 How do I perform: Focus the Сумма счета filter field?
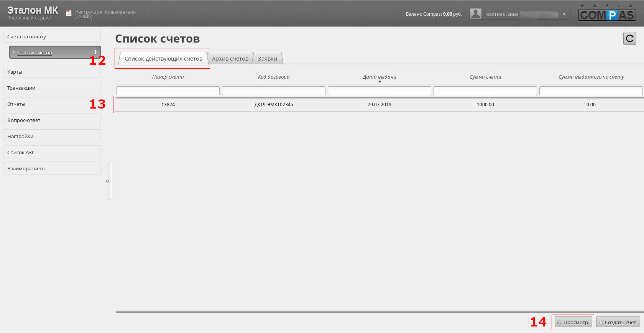[485, 91]
